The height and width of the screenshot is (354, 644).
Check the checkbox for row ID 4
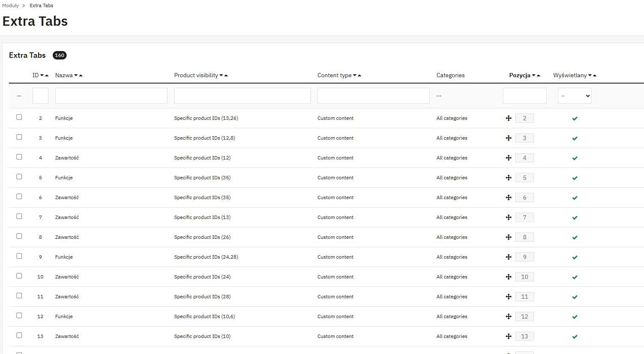point(19,157)
